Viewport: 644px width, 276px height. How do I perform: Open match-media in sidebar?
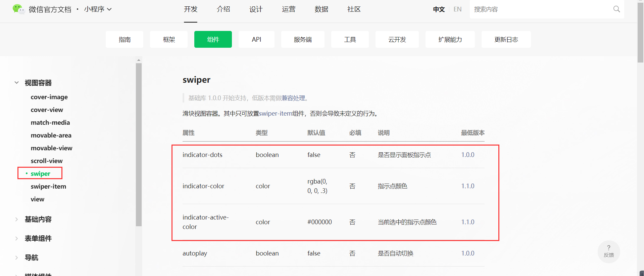tap(50, 122)
